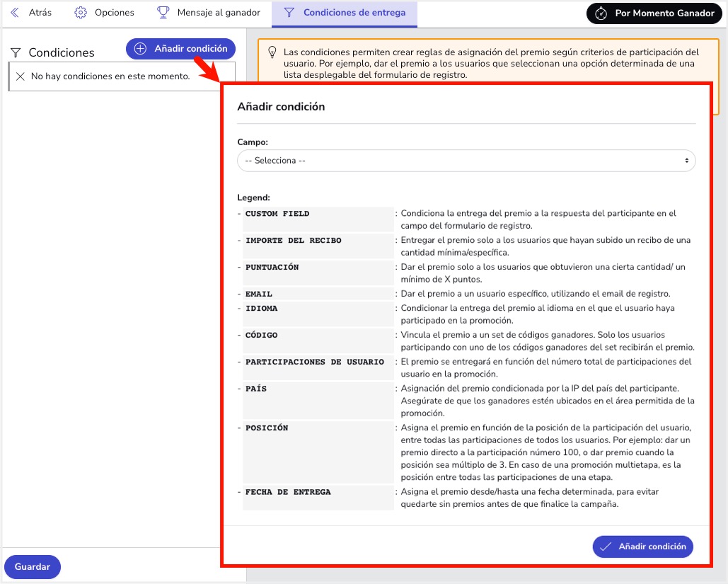Save changes with the Guardar button

coord(33,567)
